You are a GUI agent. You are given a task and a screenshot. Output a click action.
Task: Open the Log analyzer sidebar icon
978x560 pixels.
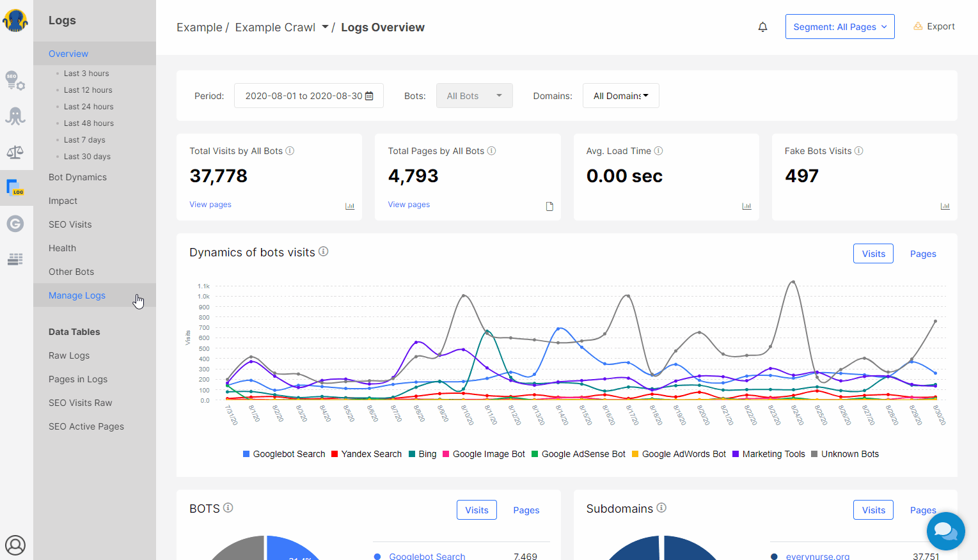point(15,187)
